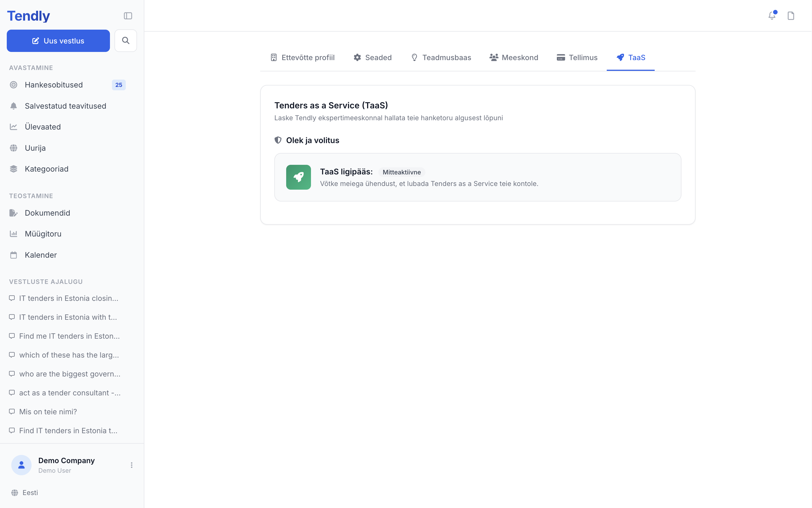This screenshot has width=812, height=508.
Task: Click the shield icon beside Olek ja volitus
Action: click(278, 140)
